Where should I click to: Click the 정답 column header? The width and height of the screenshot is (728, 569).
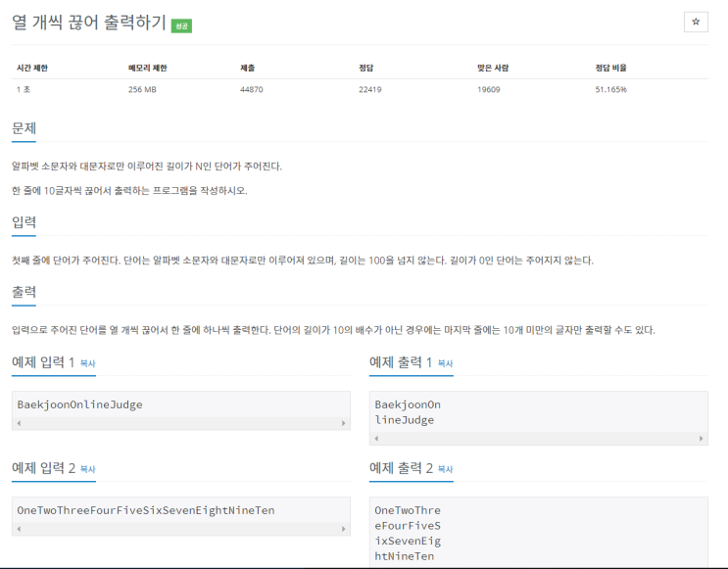[365, 68]
